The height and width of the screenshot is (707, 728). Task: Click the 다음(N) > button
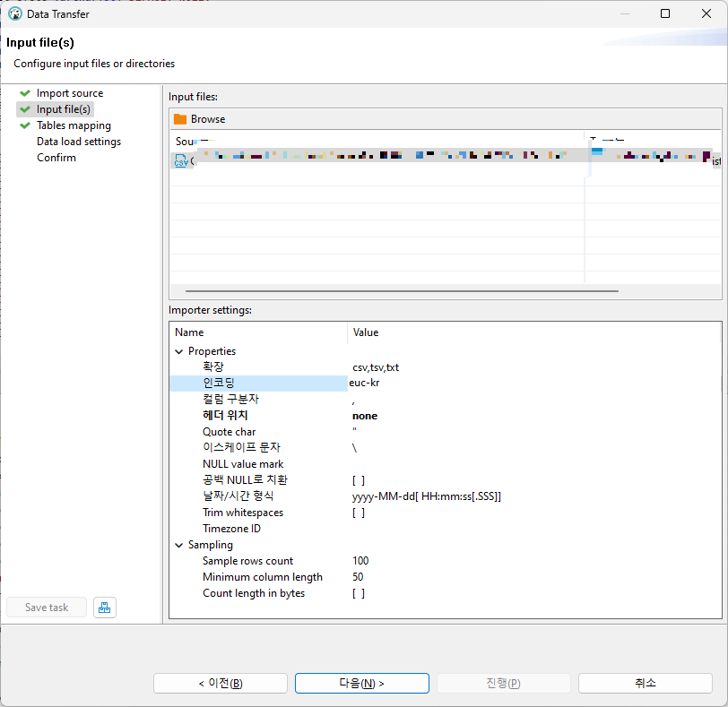[x=361, y=683]
